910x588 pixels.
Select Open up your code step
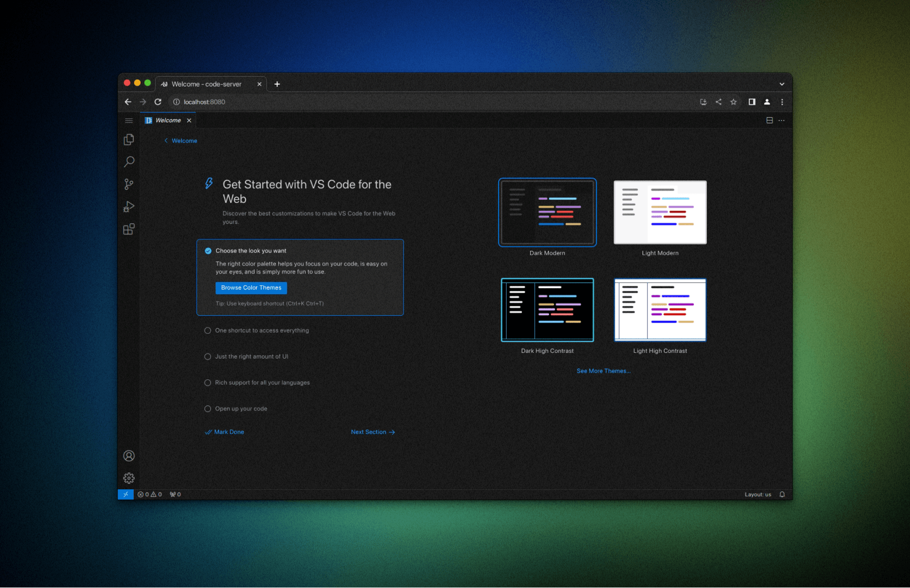[236, 409]
